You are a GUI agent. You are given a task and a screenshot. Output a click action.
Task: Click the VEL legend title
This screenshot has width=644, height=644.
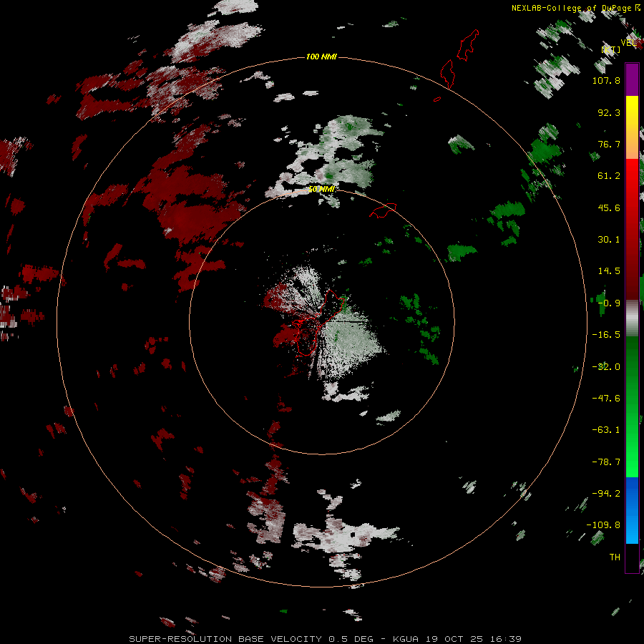[x=629, y=42]
